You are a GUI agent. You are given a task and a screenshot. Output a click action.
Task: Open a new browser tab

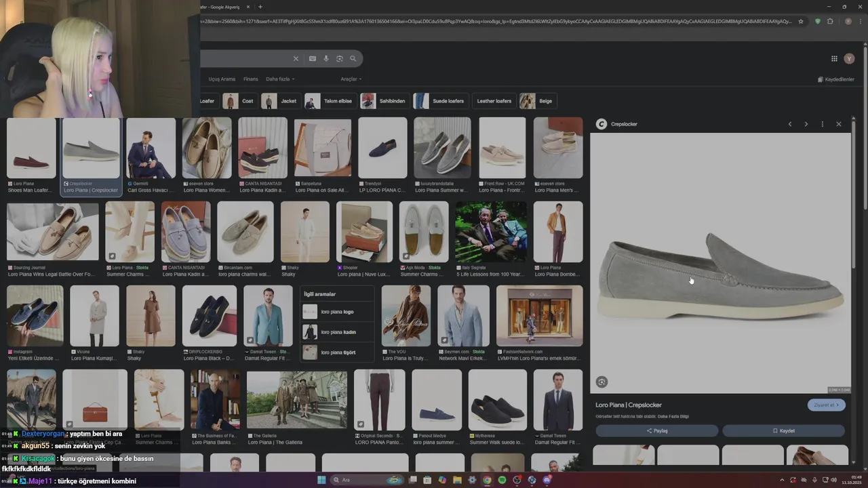point(260,7)
